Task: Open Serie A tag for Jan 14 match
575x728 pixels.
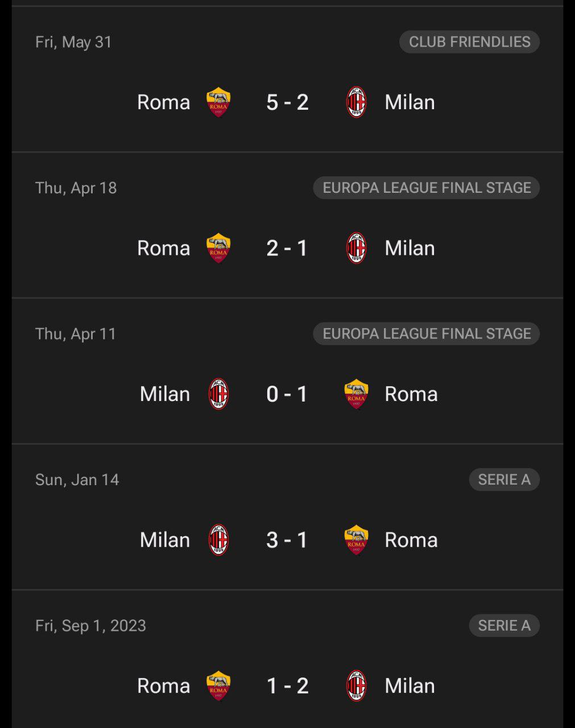Action: pyautogui.click(x=504, y=479)
